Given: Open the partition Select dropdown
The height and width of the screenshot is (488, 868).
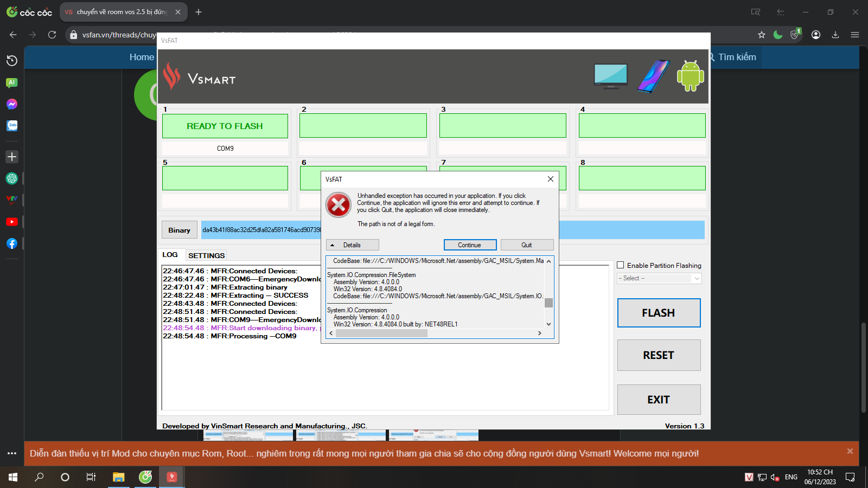Looking at the screenshot, I should (x=659, y=278).
